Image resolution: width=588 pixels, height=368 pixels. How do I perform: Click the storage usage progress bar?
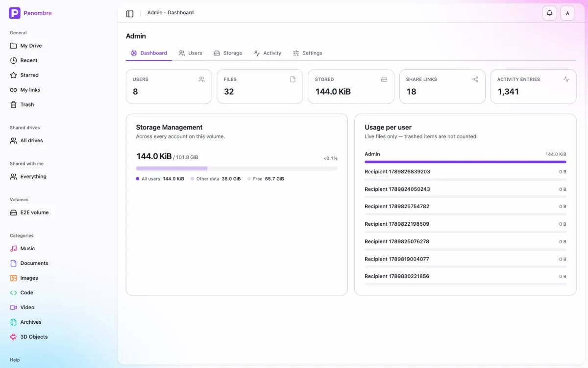[237, 168]
